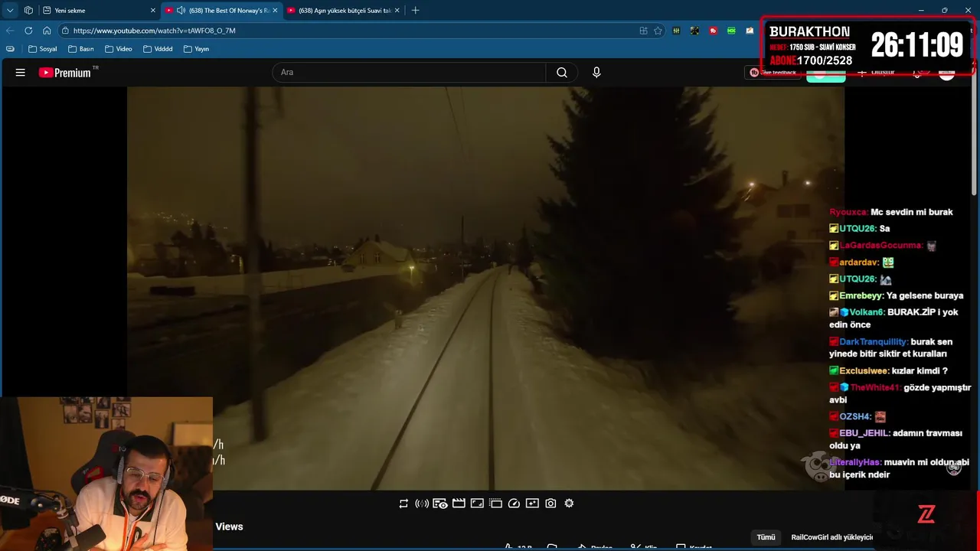Open the 'Basın' bookmarks folder

coord(80,49)
